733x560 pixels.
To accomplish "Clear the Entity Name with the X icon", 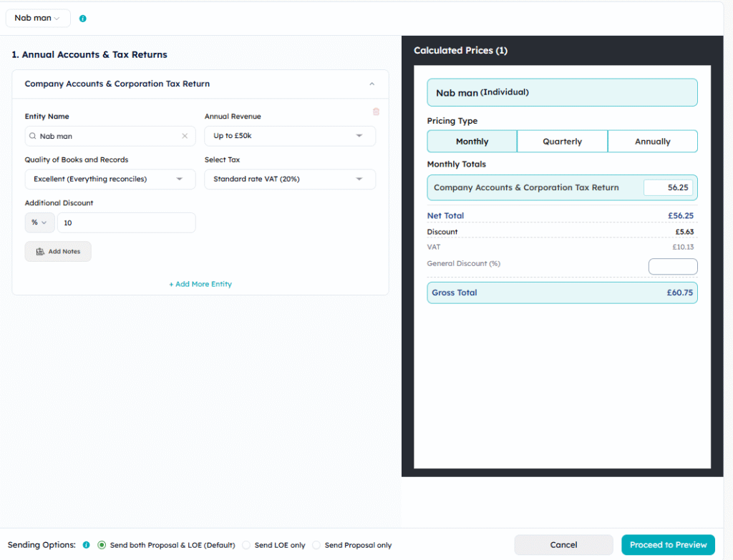I will (x=185, y=136).
